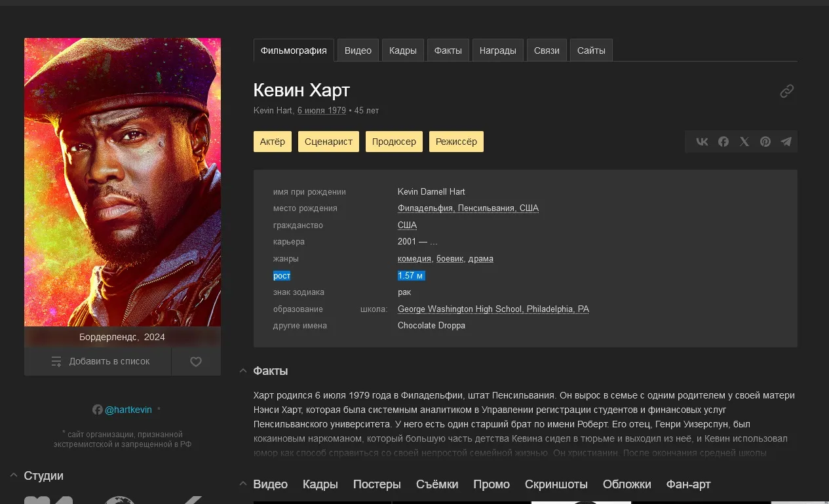This screenshot has height=504, width=829.
Task: Collapse the Видео media section chevron
Action: [243, 484]
